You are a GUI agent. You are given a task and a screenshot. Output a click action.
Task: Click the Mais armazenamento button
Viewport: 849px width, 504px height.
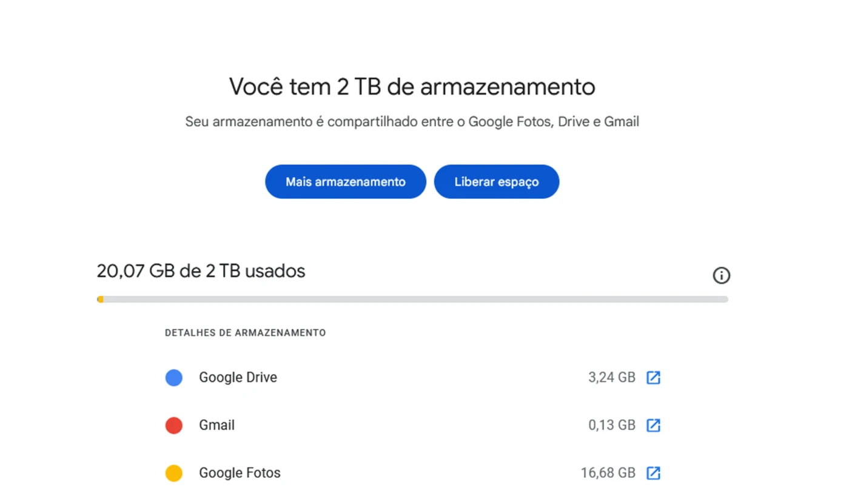346,181
